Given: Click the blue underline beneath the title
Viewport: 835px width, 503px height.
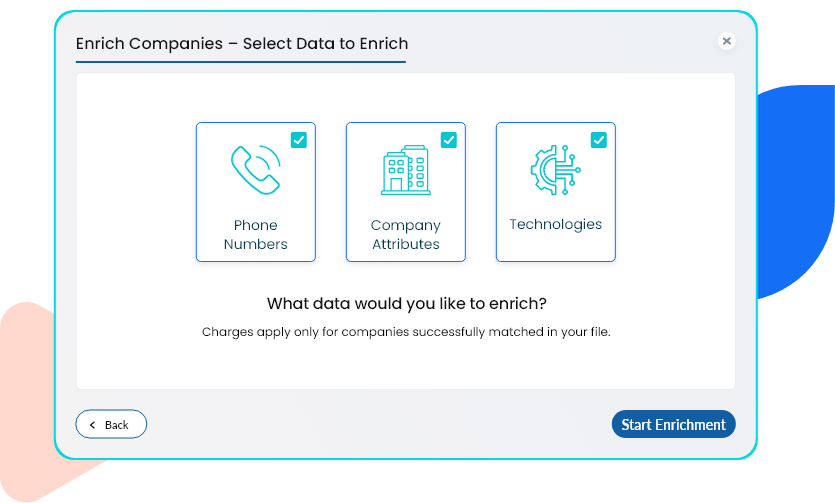Looking at the screenshot, I should click(x=241, y=62).
